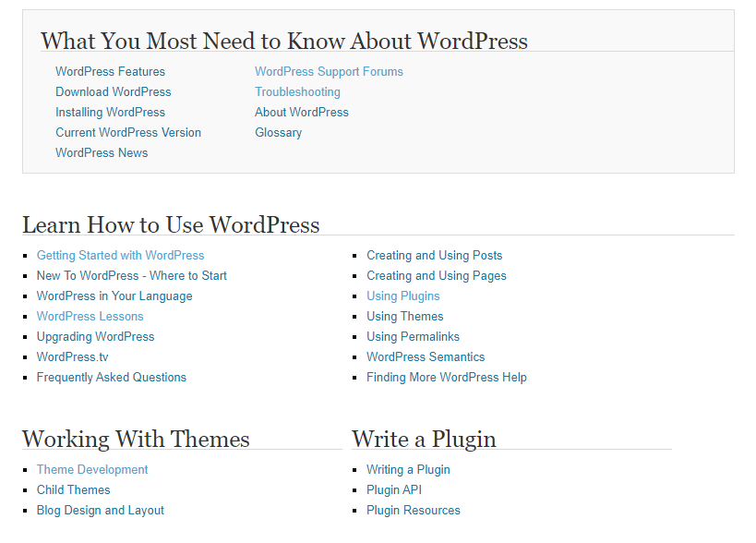Viewport: 756px width, 543px height.
Task: Click the Using Themes link
Action: (x=405, y=316)
